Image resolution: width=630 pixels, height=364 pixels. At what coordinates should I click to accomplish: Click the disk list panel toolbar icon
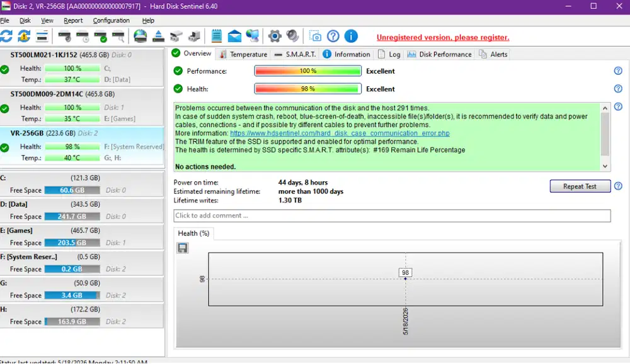point(42,36)
